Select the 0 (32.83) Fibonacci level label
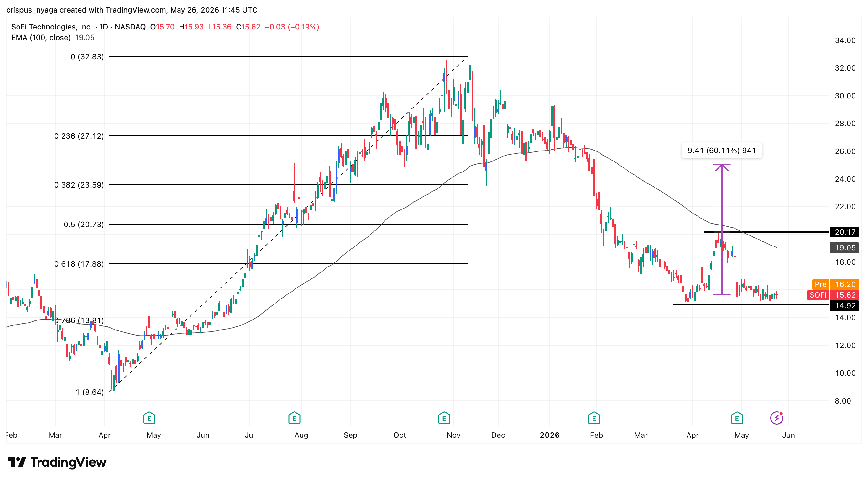Viewport: 868px width, 481px height. click(87, 57)
